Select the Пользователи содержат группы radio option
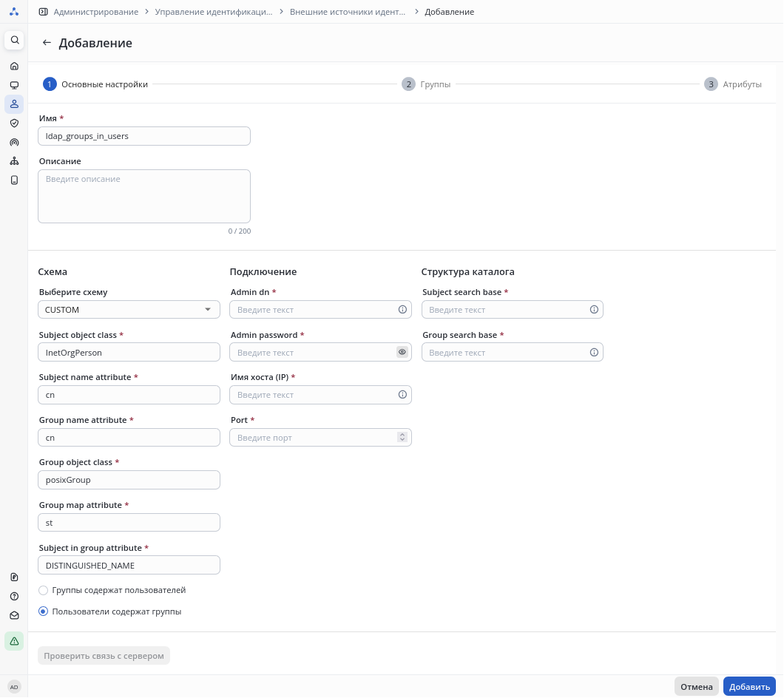The width and height of the screenshot is (784, 698). [44, 611]
